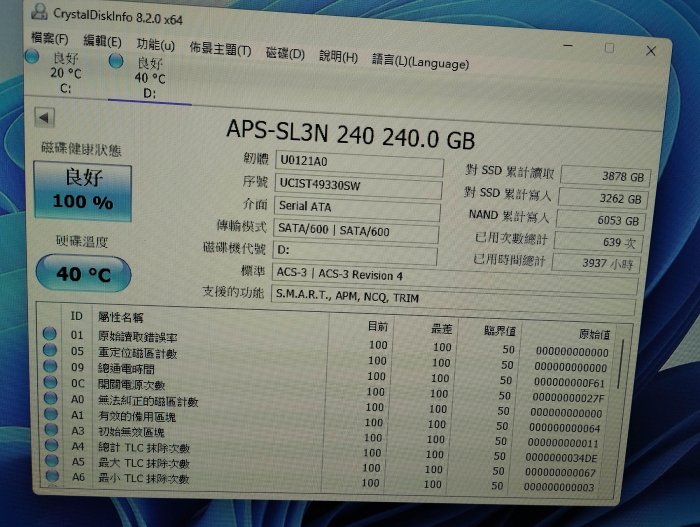Click the 40 °C temperature button
This screenshot has width=700, height=527.
(x=82, y=272)
